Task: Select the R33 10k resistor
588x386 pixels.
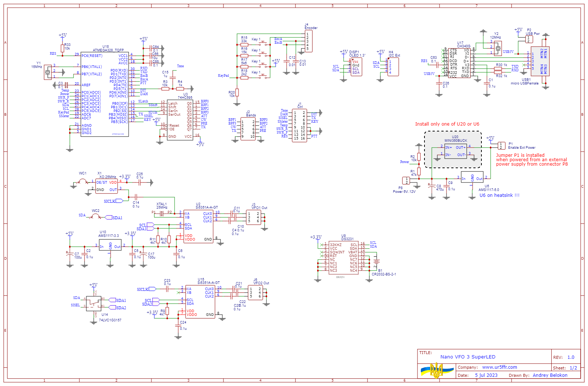Action: click(62, 48)
